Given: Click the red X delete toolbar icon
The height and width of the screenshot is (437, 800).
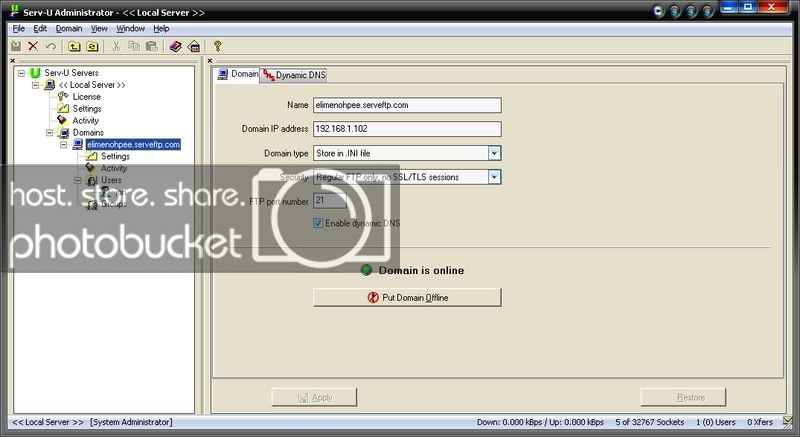Looking at the screenshot, I should coord(33,46).
